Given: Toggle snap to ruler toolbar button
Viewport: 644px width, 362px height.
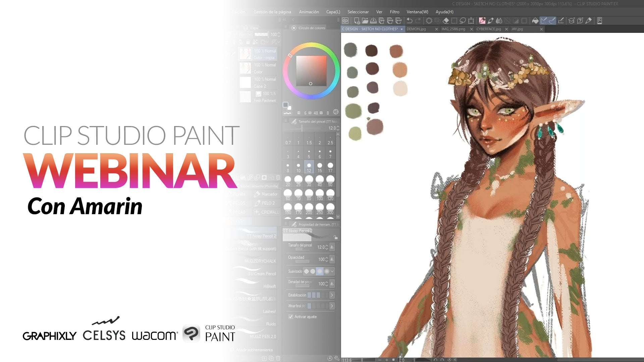Looking at the screenshot, I should pos(544,21).
